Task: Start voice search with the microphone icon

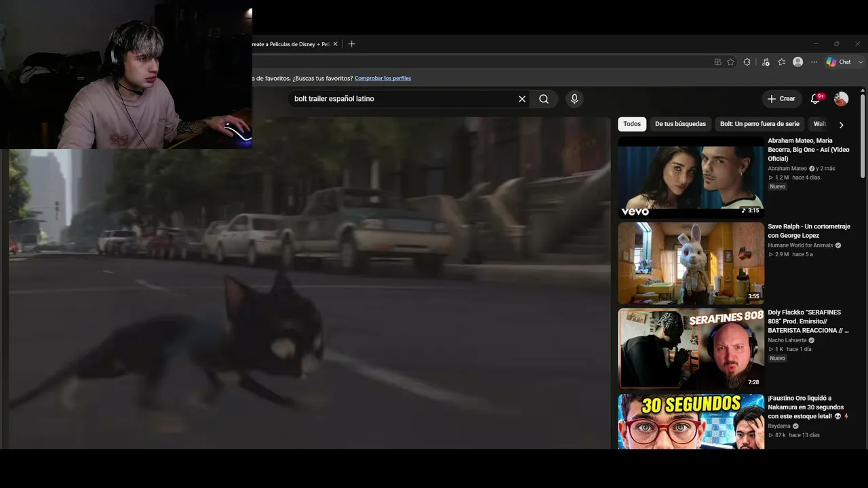Action: (x=574, y=99)
